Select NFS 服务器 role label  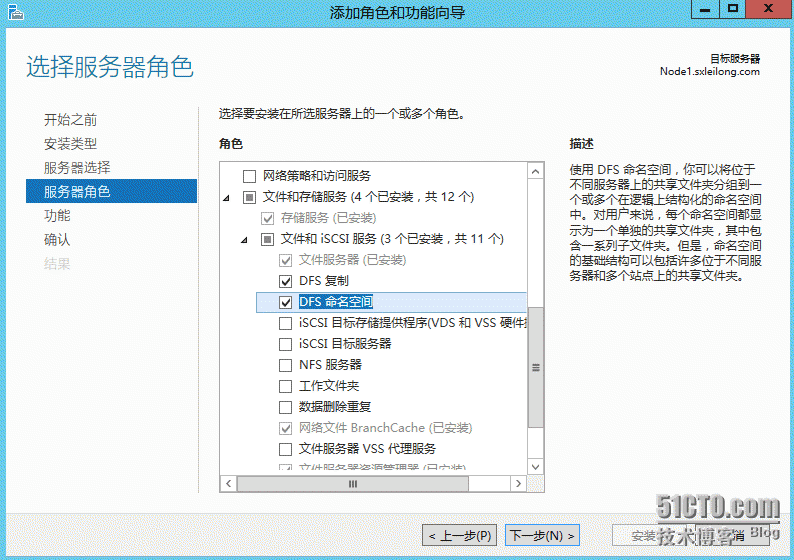(x=331, y=365)
